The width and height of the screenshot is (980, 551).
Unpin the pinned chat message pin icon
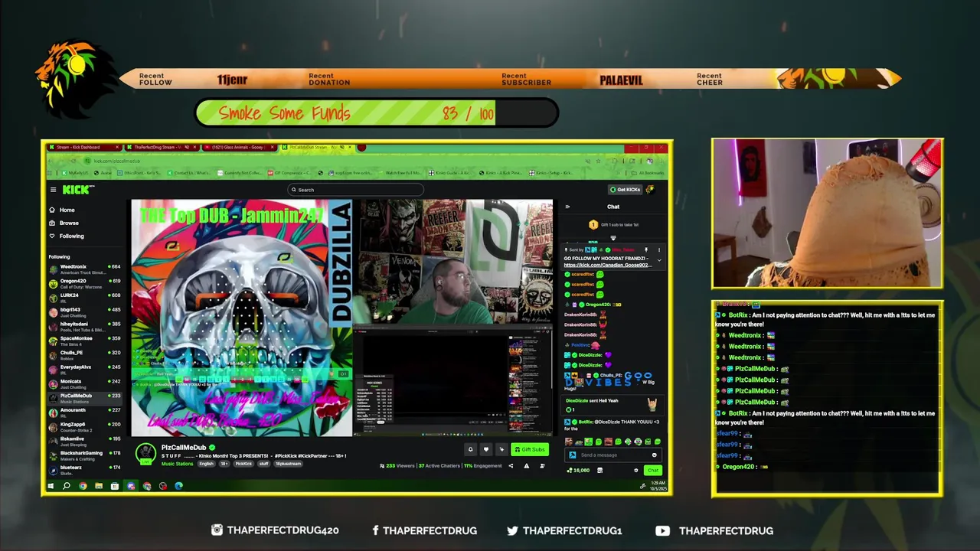[646, 249]
